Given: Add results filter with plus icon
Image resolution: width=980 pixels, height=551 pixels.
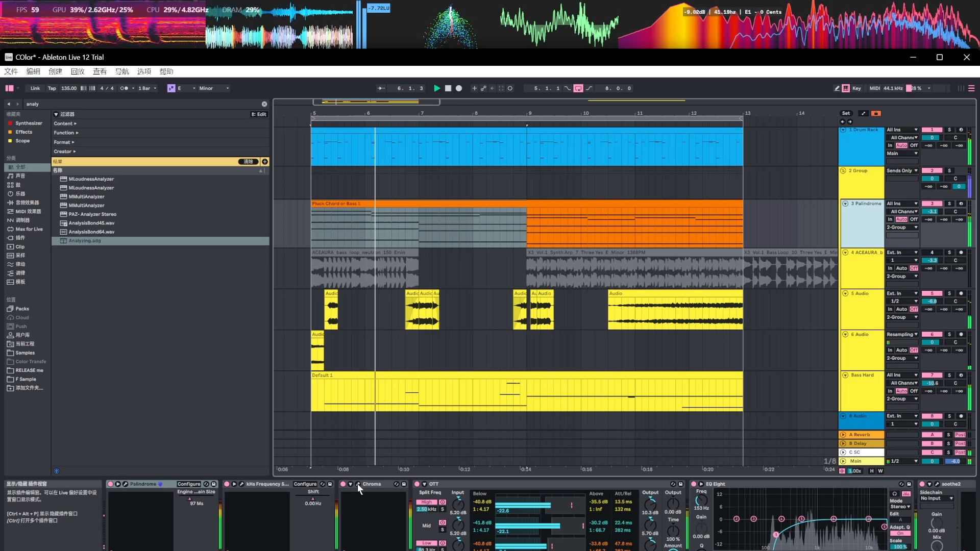Looking at the screenshot, I should pos(265,162).
